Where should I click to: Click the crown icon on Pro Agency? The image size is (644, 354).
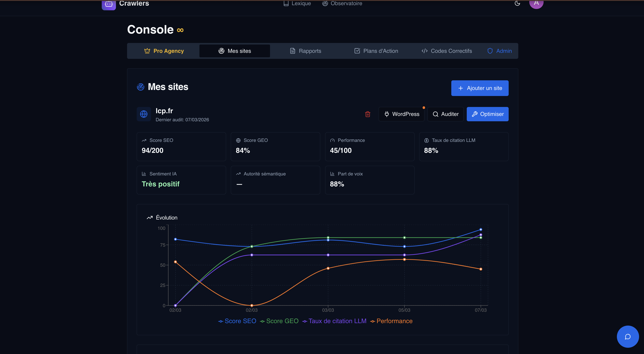pyautogui.click(x=147, y=51)
